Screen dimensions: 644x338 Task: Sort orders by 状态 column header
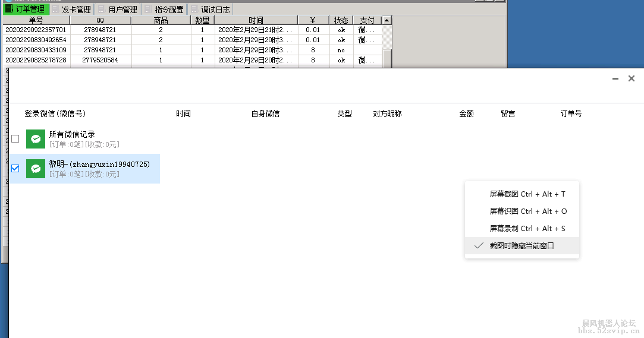tap(341, 20)
